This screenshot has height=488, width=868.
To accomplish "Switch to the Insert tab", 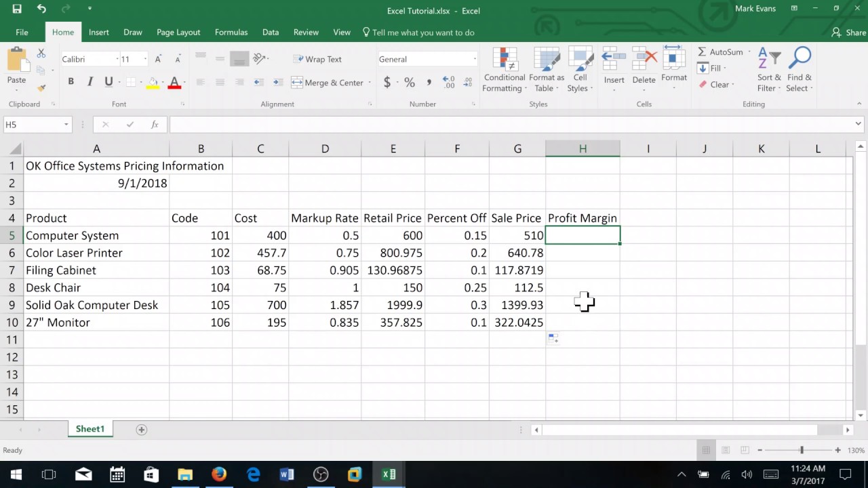I will pyautogui.click(x=98, y=32).
